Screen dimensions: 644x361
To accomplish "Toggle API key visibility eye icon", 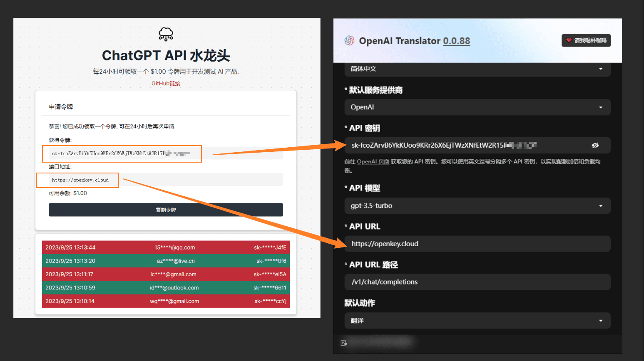I will pyautogui.click(x=595, y=145).
